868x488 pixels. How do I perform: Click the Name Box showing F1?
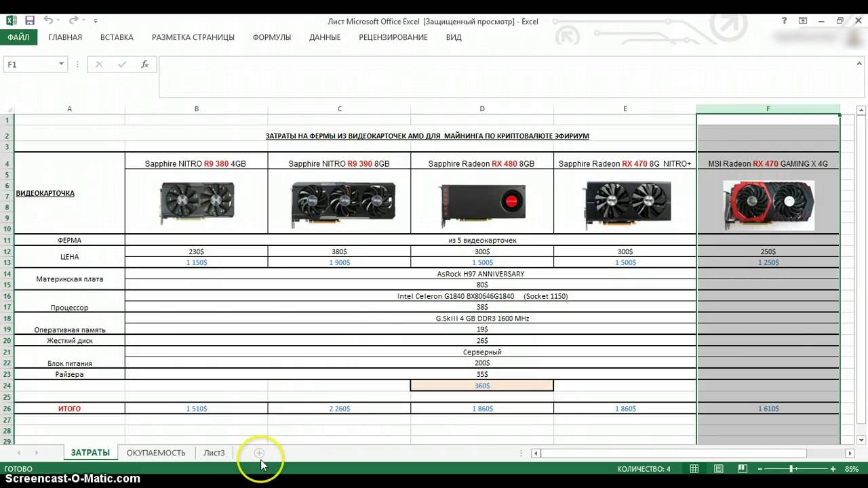coord(31,64)
